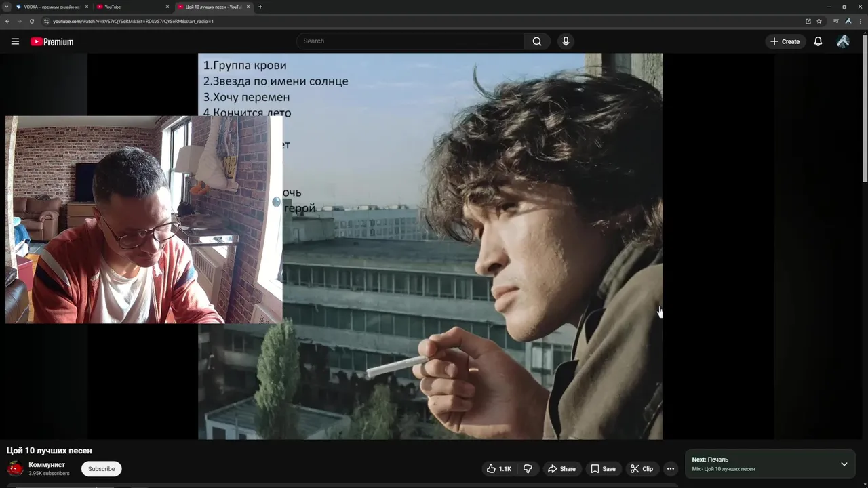Click the Create button

click(785, 41)
